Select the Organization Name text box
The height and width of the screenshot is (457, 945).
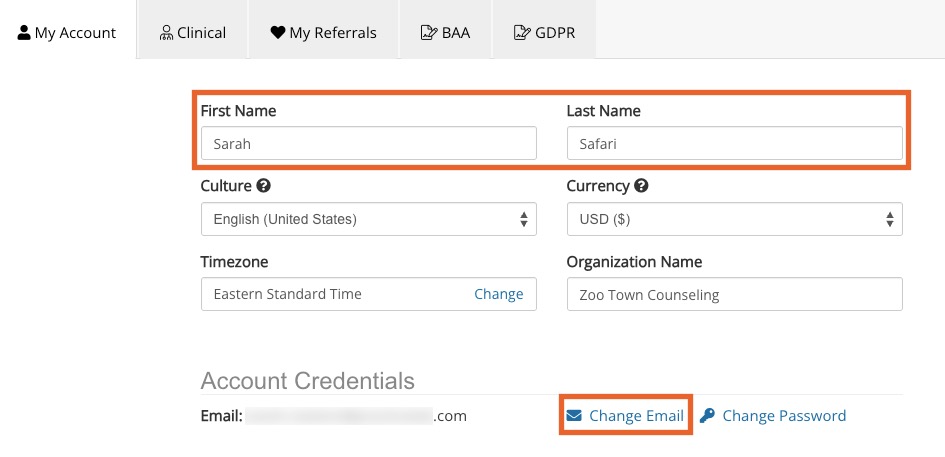point(734,295)
